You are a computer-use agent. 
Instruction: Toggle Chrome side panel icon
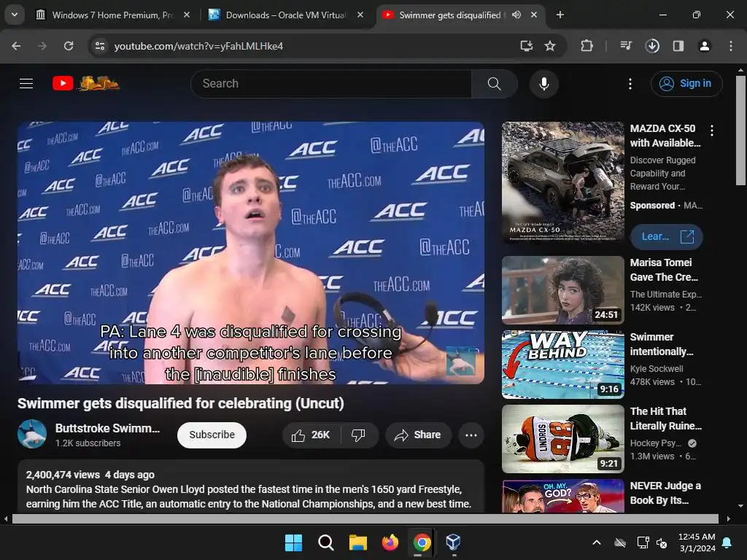[x=678, y=46]
